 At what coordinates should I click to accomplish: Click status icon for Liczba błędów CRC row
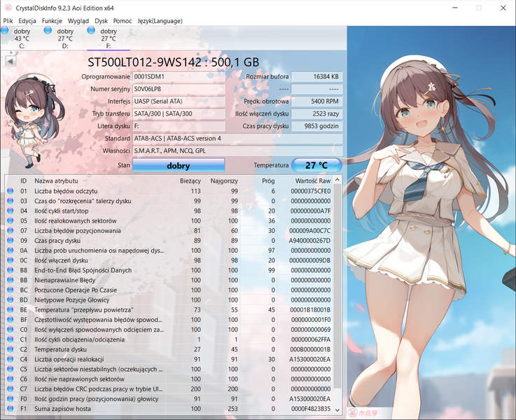pos(11,388)
